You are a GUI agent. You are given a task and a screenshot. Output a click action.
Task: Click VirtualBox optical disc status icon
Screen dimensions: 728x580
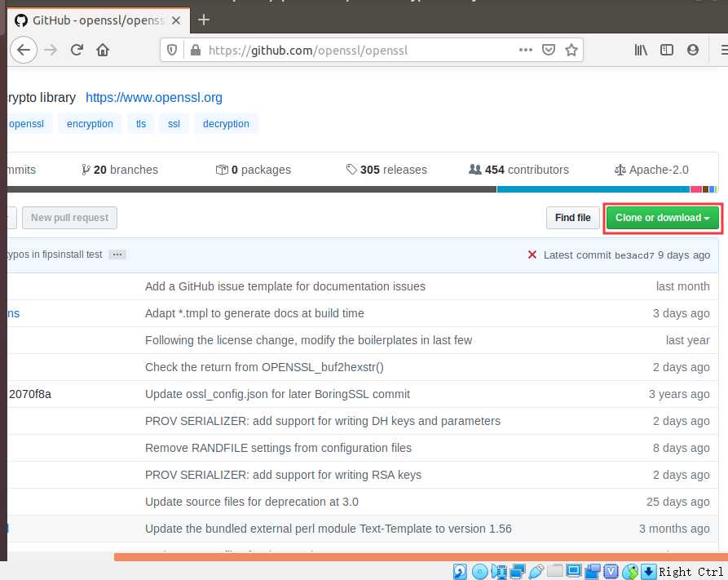(x=479, y=571)
